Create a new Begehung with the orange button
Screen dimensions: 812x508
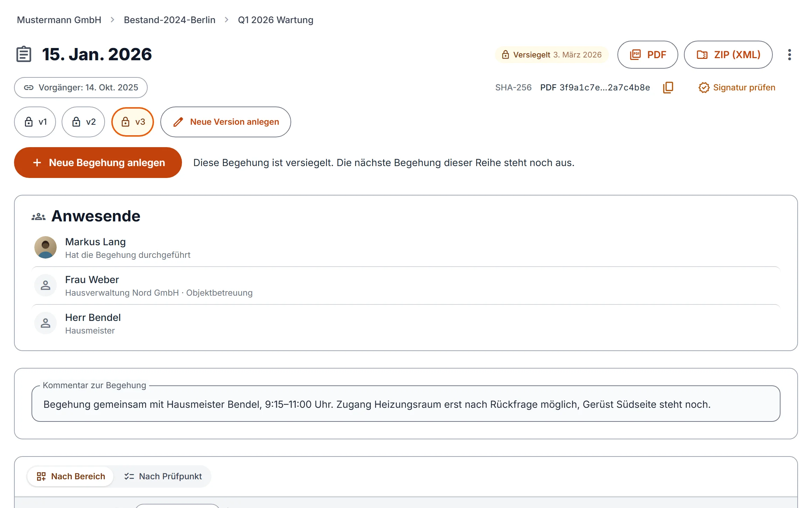[x=98, y=163]
